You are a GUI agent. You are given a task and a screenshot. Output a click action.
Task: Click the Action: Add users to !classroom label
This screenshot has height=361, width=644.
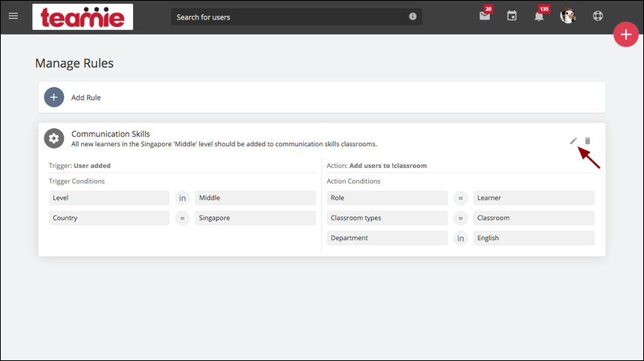pos(376,166)
